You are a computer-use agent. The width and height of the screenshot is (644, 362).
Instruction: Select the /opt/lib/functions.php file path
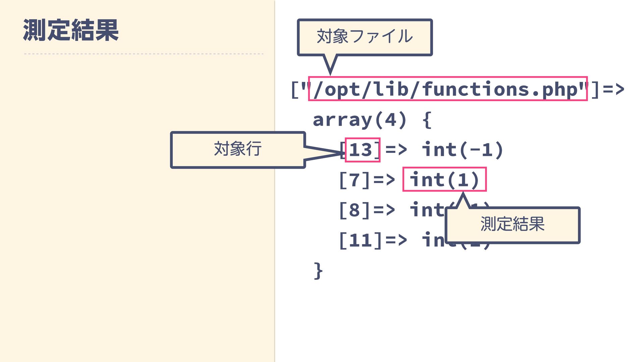click(x=447, y=89)
